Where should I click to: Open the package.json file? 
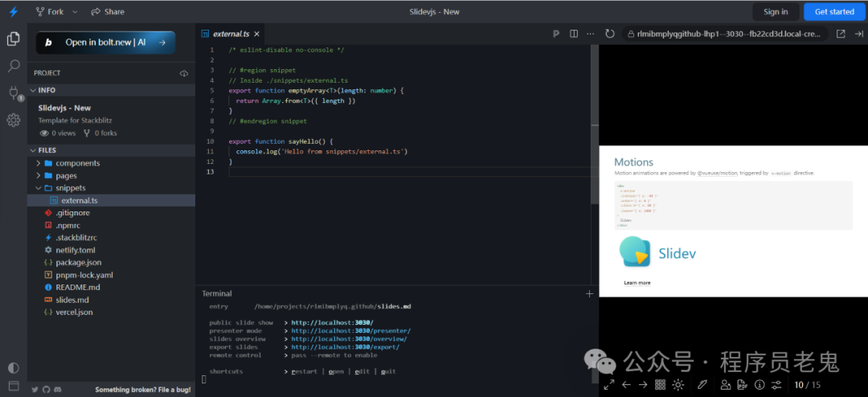[111, 263]
